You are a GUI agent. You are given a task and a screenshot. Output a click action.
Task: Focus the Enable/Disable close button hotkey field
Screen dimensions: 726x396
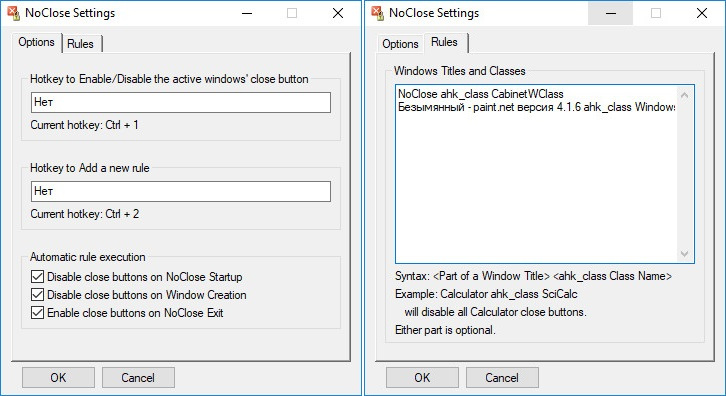pyautogui.click(x=181, y=102)
